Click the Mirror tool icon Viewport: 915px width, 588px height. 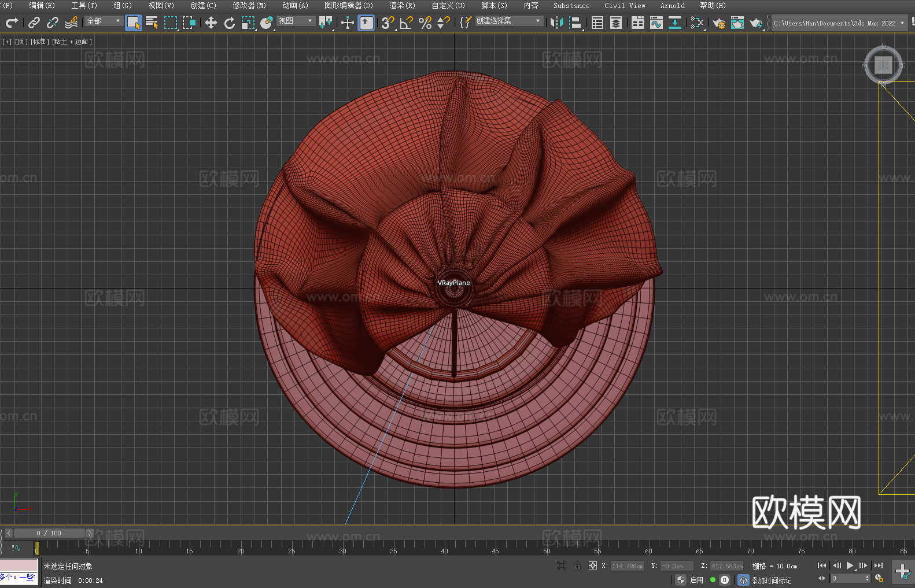coord(556,23)
